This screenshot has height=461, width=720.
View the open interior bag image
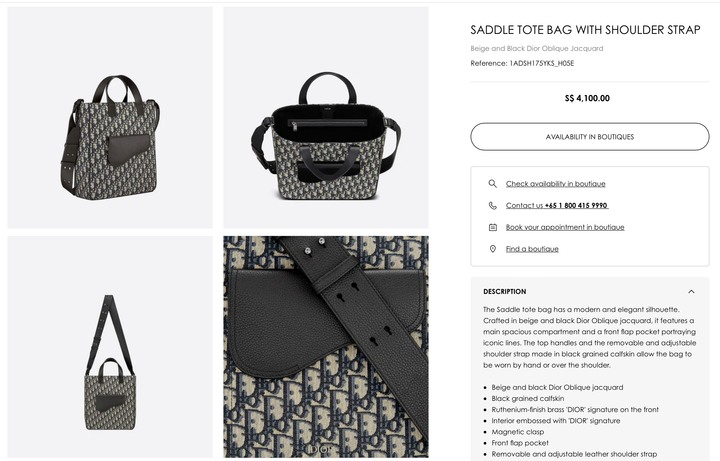point(326,118)
